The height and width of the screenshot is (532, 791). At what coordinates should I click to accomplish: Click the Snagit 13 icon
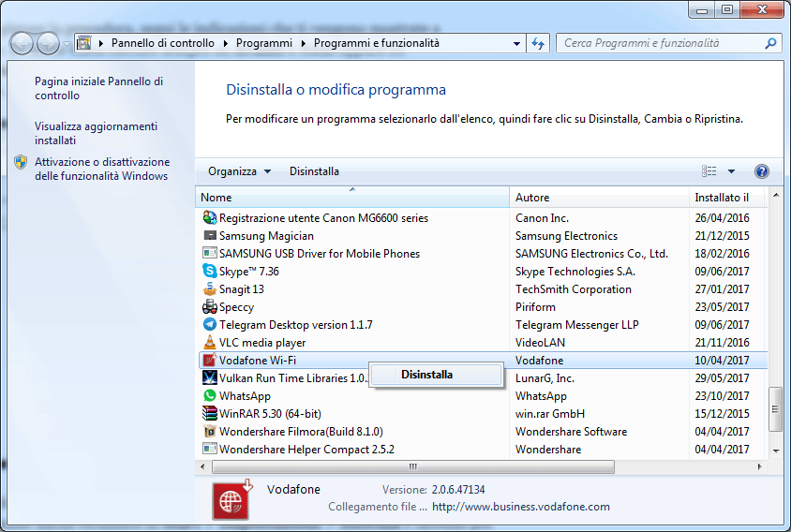point(209,288)
